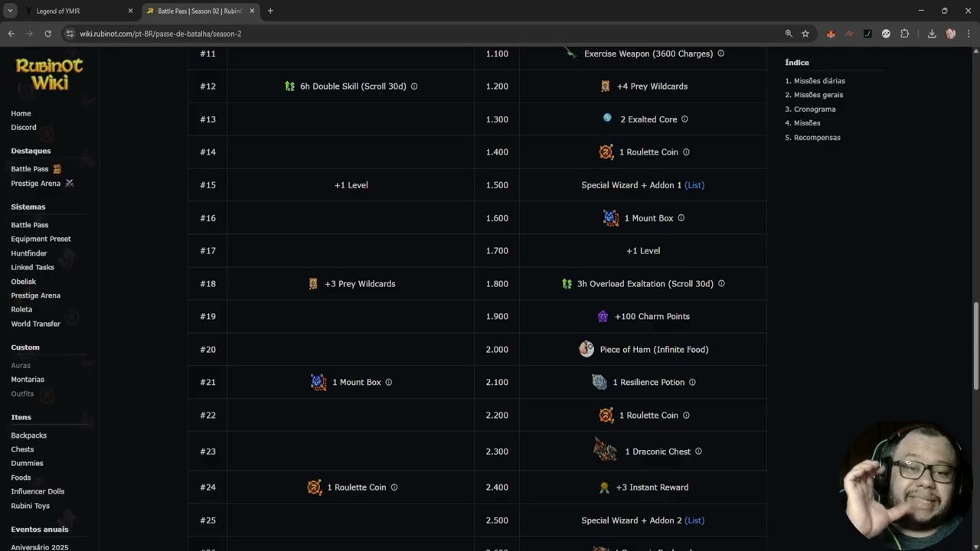980x551 pixels.
Task: Open Discord link in sidebar
Action: point(24,128)
